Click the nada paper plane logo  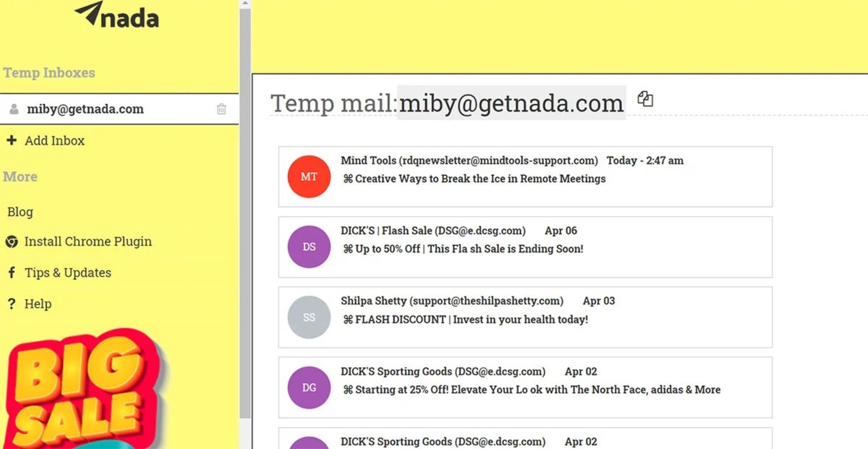tap(116, 14)
